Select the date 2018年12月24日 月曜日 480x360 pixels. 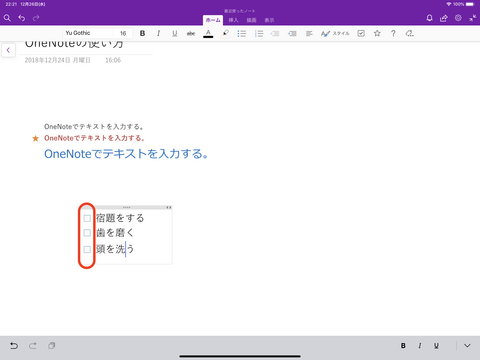coord(57,60)
